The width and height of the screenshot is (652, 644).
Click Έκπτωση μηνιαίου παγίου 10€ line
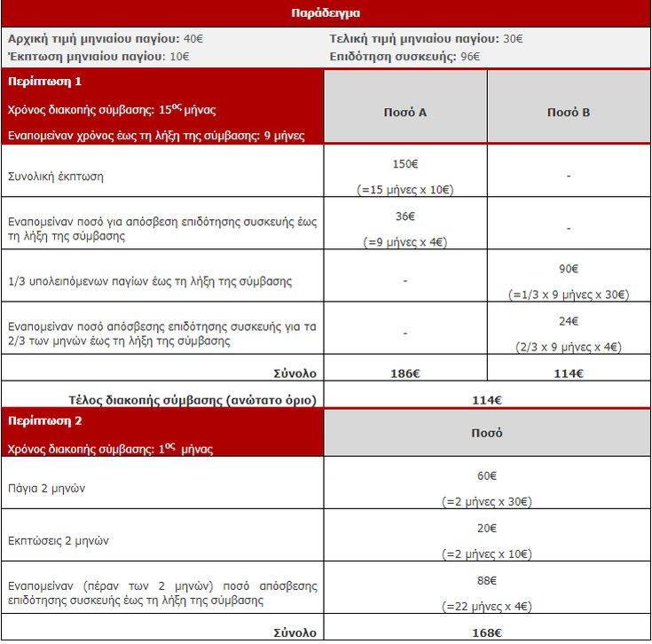coord(97,56)
